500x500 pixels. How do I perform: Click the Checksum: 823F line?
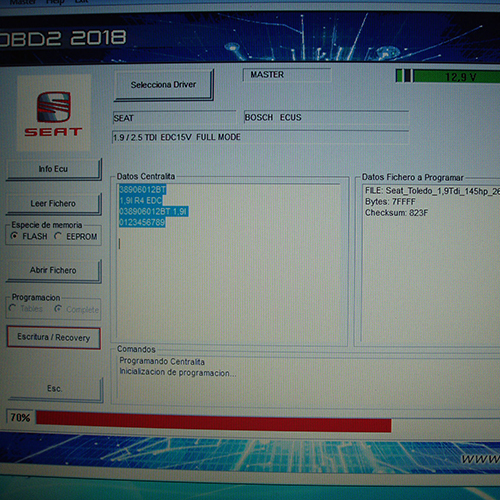396,213
